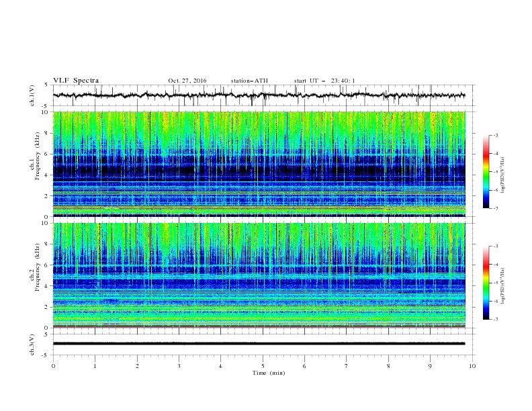This screenshot has width=532, height=411.
Task: Click the "-3" tick on ch.1 color bar
Action: pyautogui.click(x=496, y=135)
